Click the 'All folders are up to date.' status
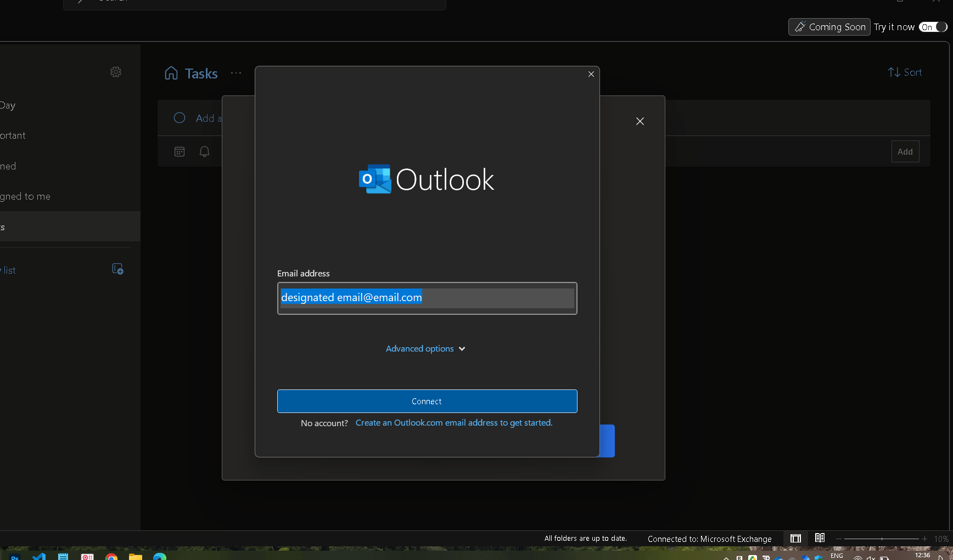The height and width of the screenshot is (560, 953). (x=586, y=539)
